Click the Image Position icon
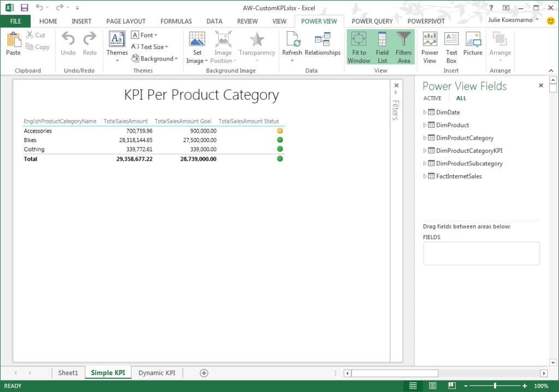This screenshot has height=392, width=559. tap(223, 39)
